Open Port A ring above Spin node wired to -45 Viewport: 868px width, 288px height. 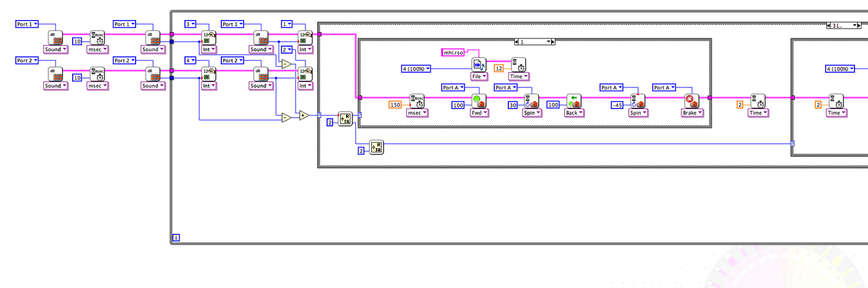point(611,87)
